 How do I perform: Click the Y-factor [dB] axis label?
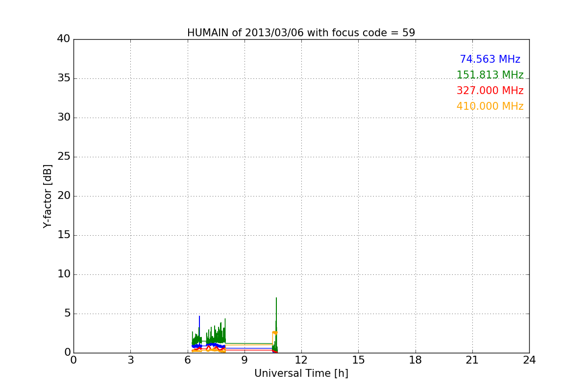point(48,196)
